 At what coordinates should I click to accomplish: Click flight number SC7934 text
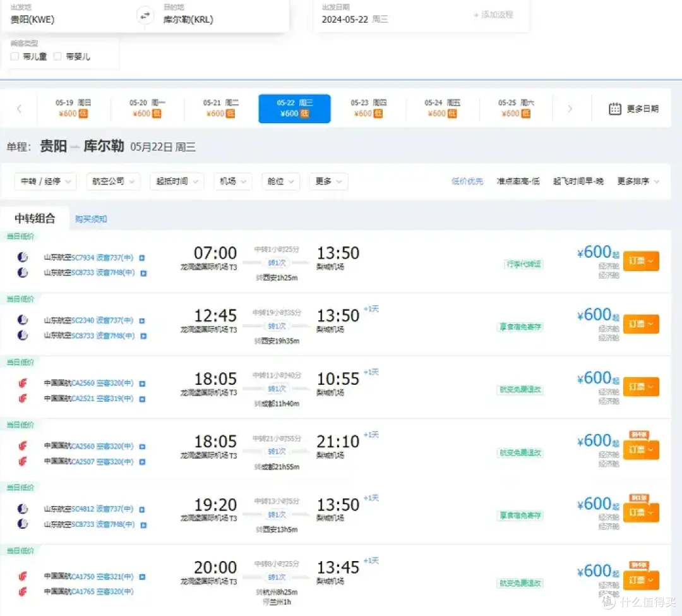[83, 258]
